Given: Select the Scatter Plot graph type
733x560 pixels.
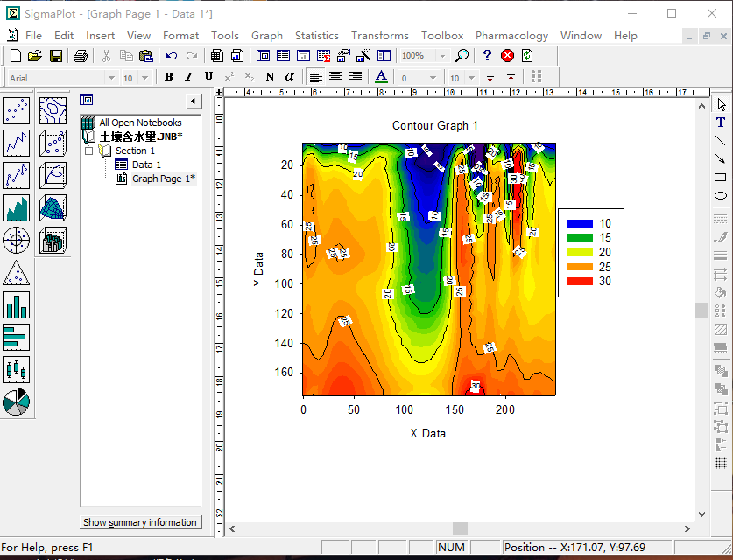Looking at the screenshot, I should pyautogui.click(x=17, y=111).
